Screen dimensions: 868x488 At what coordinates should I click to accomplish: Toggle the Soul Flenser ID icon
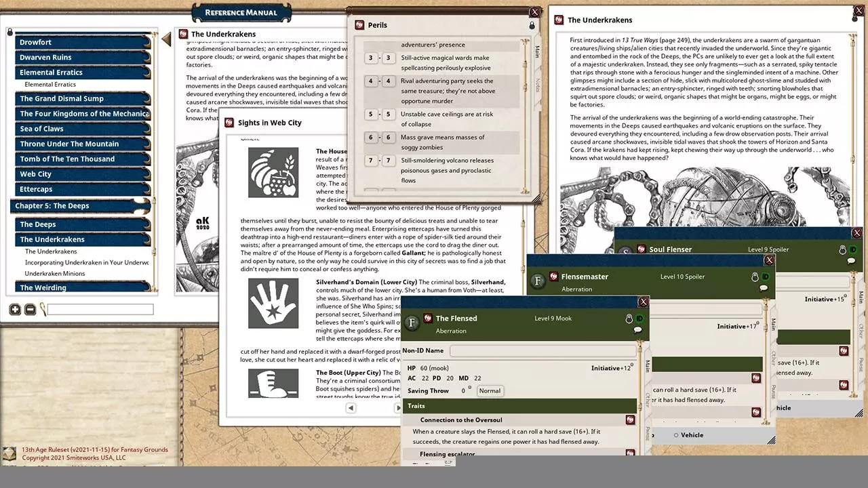pos(853,249)
